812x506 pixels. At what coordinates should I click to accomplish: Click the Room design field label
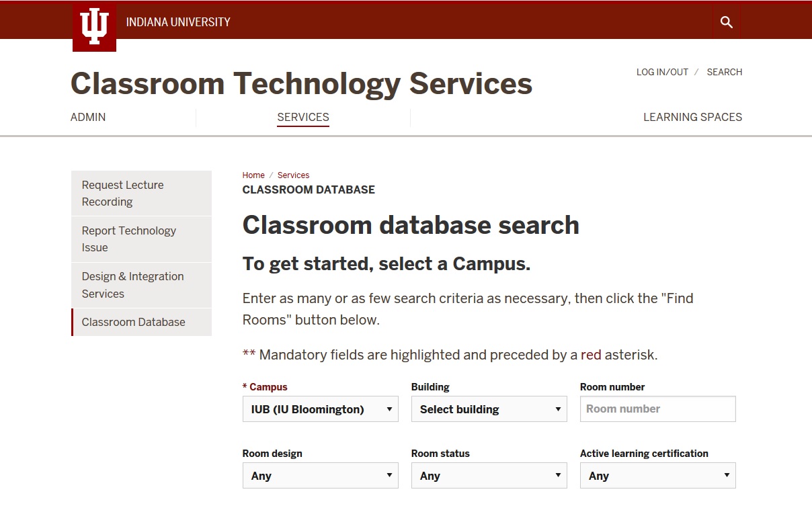272,454
